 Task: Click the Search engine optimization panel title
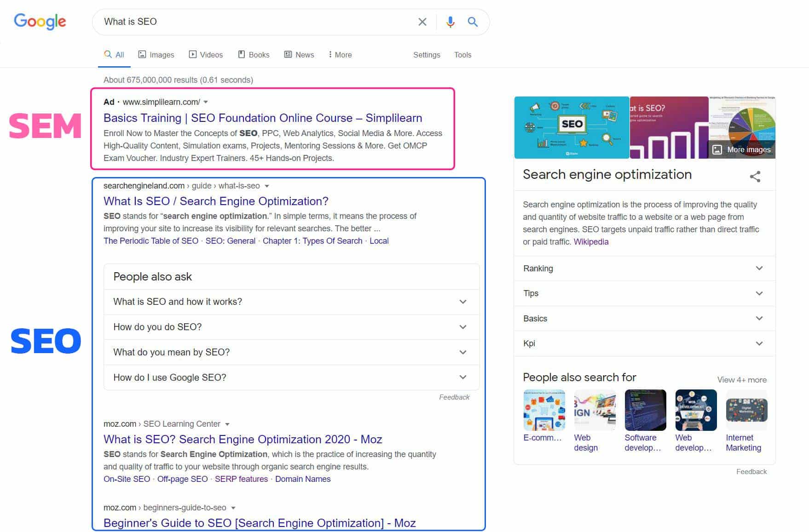[x=607, y=175]
